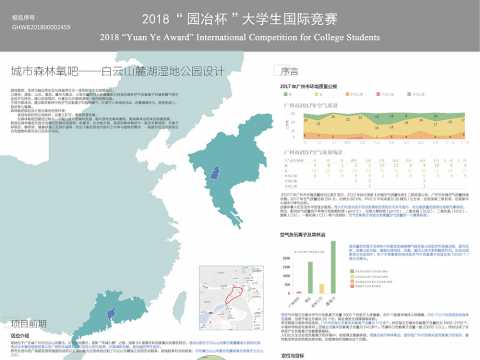This screenshot has width=480, height=360.
Task: Click the red swatch in bar chart legend
Action: 352,286
